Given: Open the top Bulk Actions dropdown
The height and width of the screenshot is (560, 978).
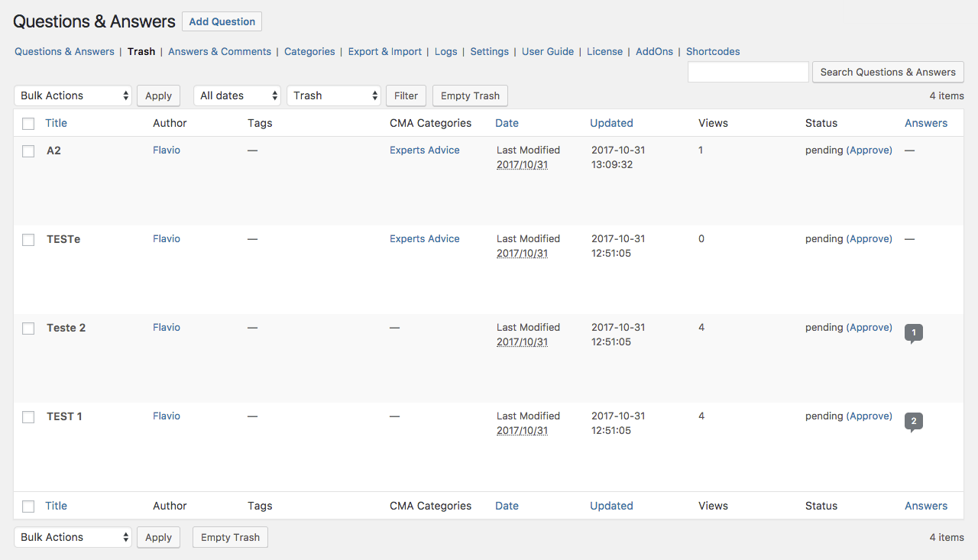Looking at the screenshot, I should point(73,95).
